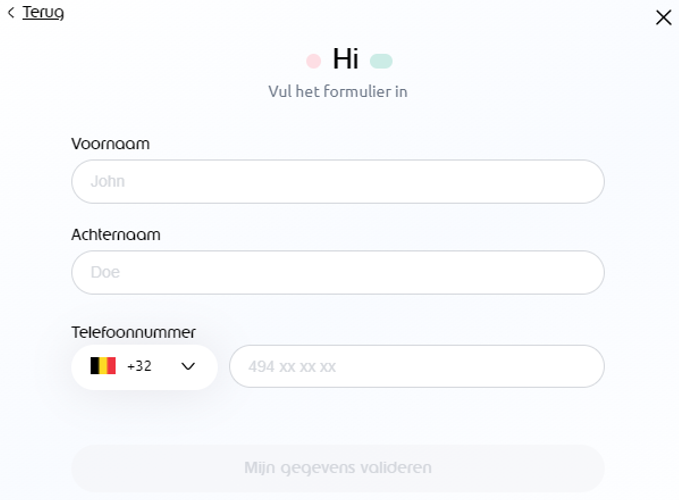This screenshot has height=500, width=679.
Task: Click into the phone number field
Action: [416, 366]
